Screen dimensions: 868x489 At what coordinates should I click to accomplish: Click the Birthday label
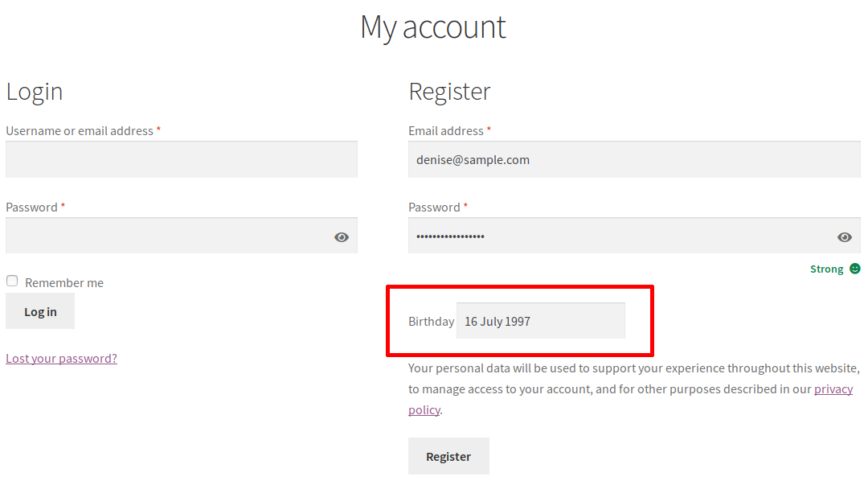point(432,321)
